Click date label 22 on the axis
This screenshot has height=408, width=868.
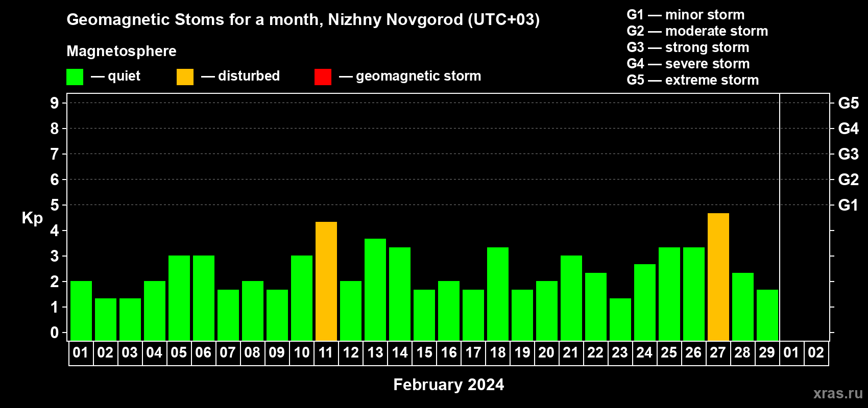click(x=595, y=352)
